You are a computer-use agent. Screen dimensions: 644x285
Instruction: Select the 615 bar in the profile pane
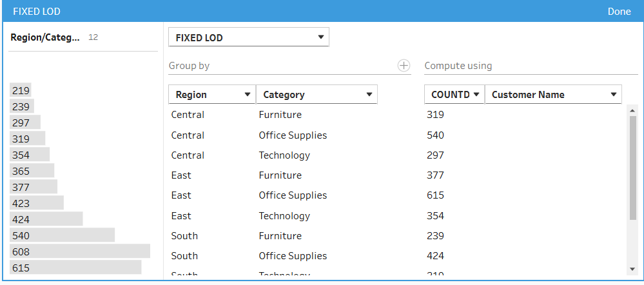click(75, 268)
